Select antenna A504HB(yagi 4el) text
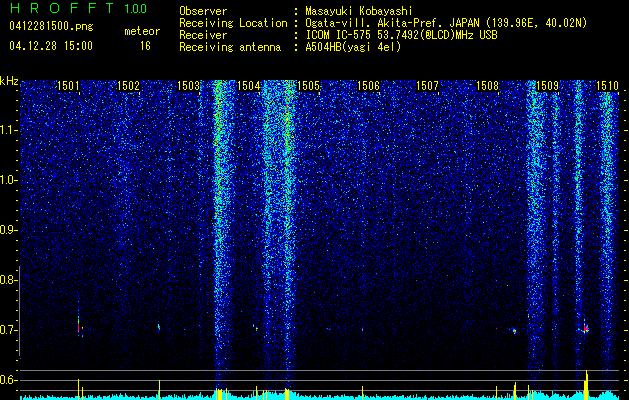 pos(353,47)
